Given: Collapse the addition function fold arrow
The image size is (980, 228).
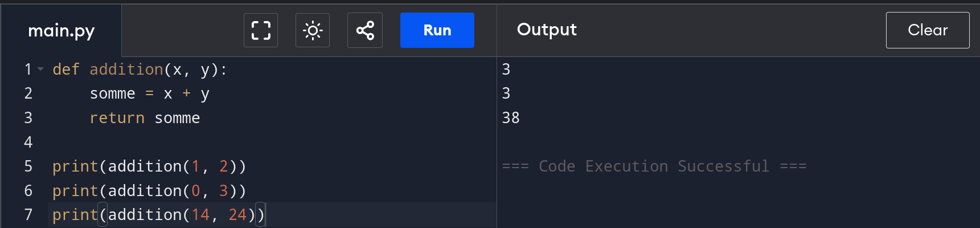Looking at the screenshot, I should coord(40,70).
